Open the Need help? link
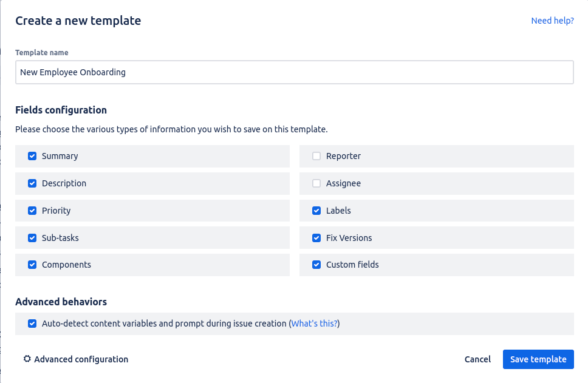 pos(552,21)
